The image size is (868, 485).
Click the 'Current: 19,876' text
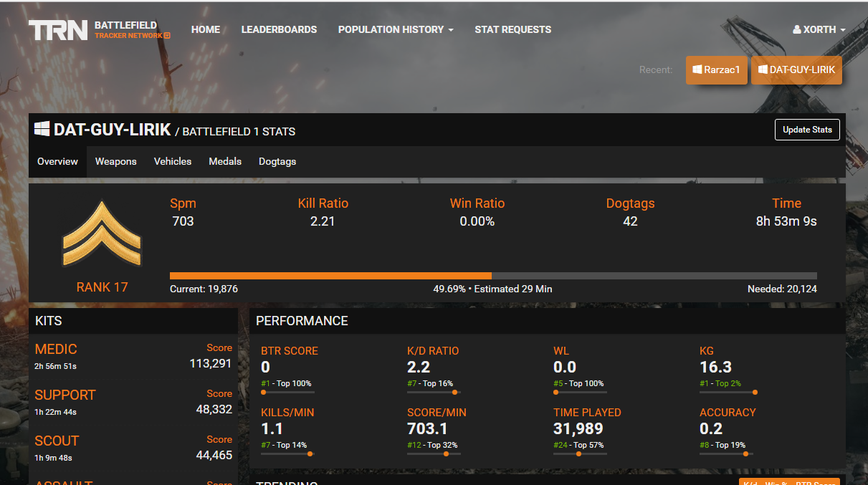204,289
